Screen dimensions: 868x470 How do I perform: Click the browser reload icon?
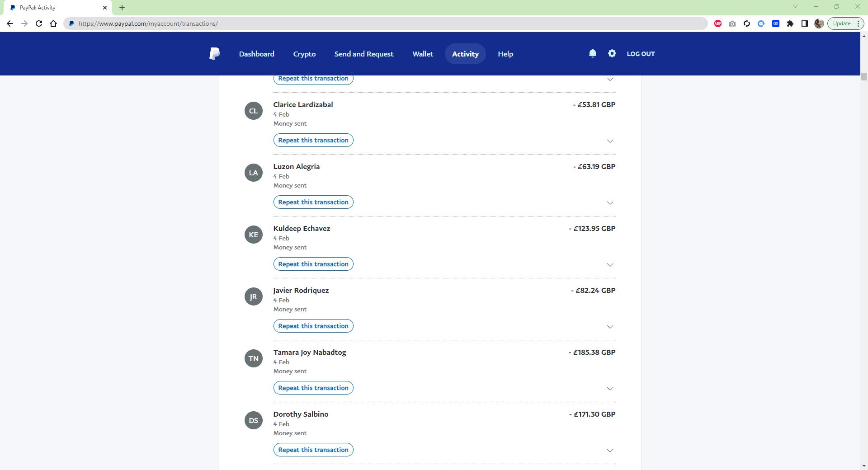(x=39, y=23)
